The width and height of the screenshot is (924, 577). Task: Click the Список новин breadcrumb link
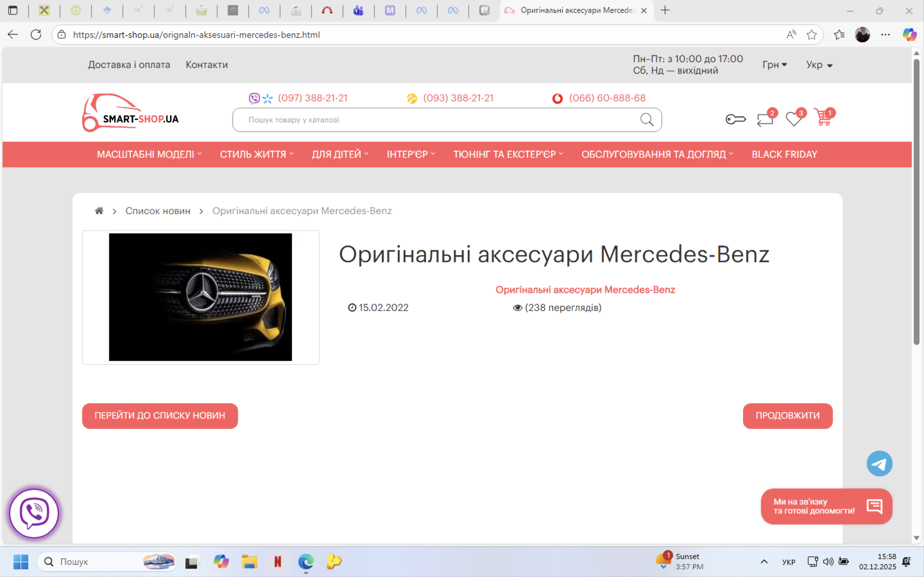[x=158, y=211]
